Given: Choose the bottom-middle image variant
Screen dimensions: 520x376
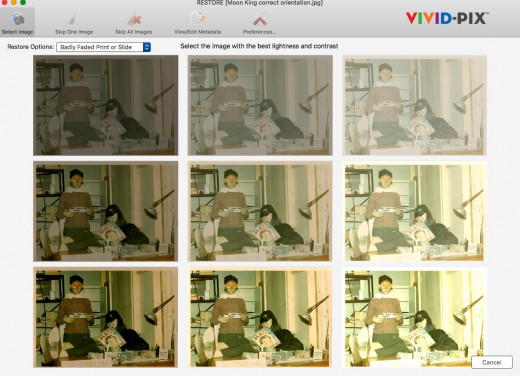Looking at the screenshot, I should (x=260, y=317).
